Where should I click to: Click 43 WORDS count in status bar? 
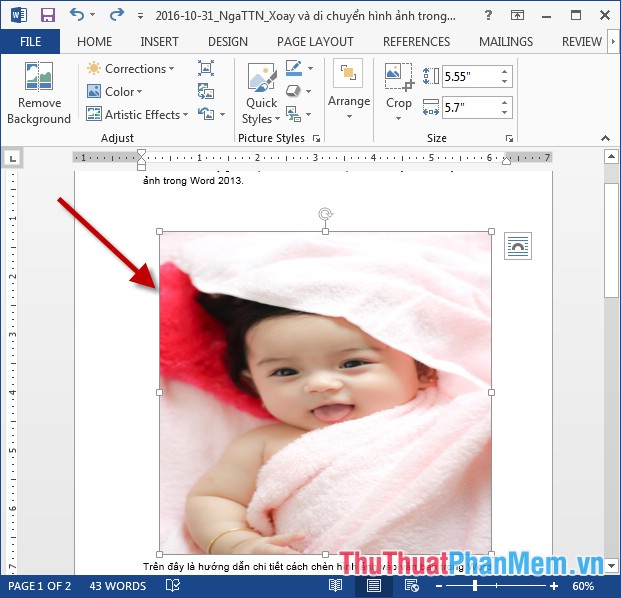coord(118,586)
